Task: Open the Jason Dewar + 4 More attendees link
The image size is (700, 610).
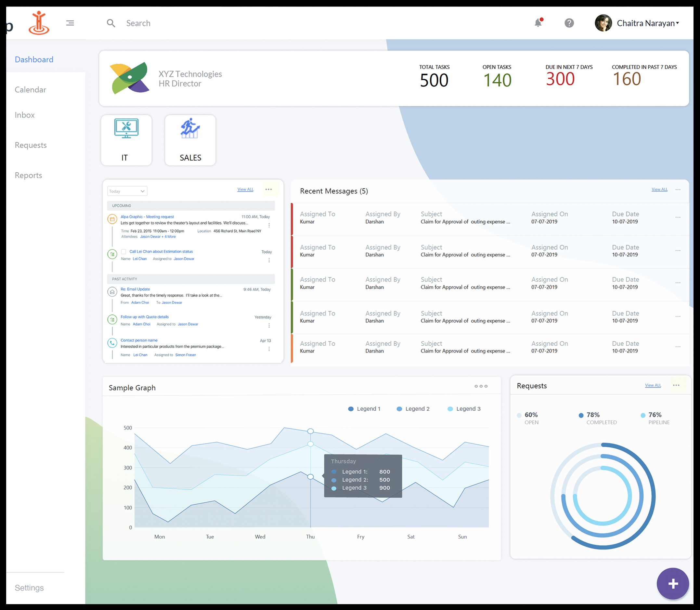Action: coord(158,237)
